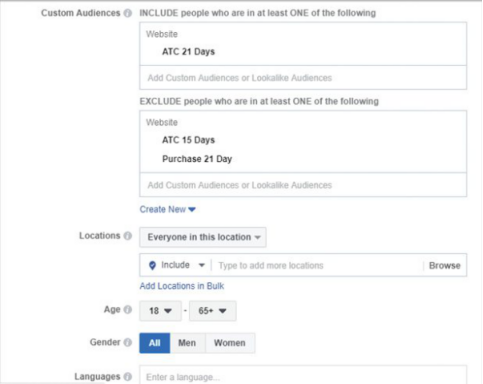Image resolution: width=483 pixels, height=384 pixels.
Task: Select Men gender option
Action: pyautogui.click(x=187, y=343)
